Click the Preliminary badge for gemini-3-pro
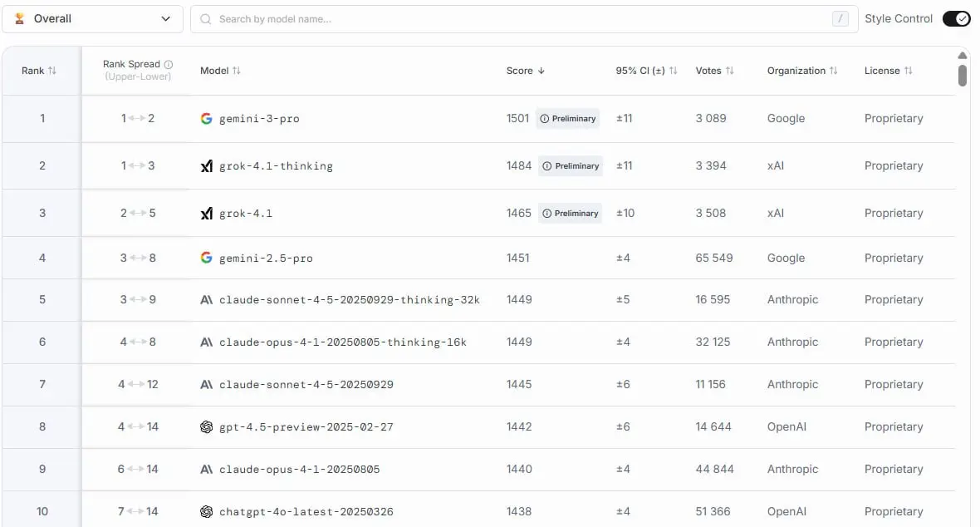Image resolution: width=980 pixels, height=527 pixels. (567, 118)
